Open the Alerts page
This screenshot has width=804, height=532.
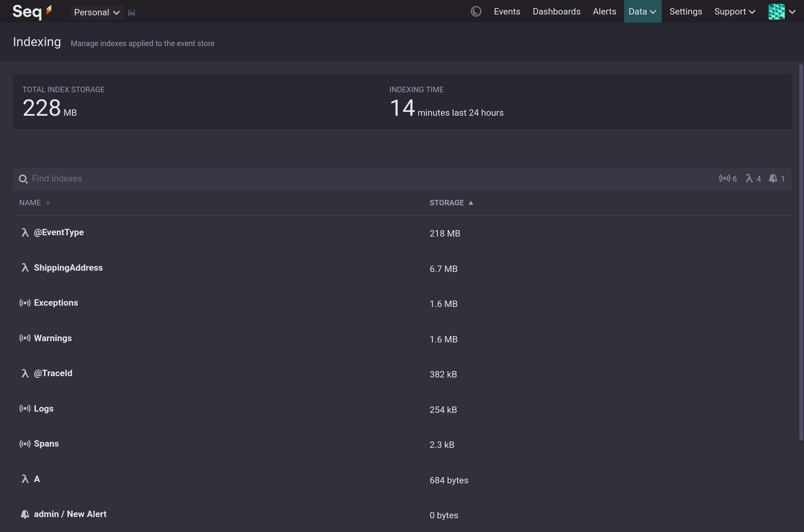pyautogui.click(x=604, y=12)
